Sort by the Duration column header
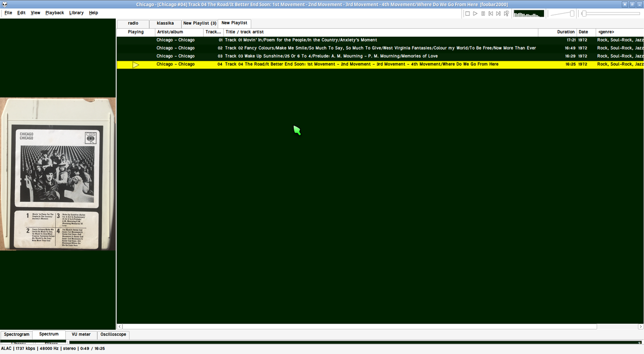This screenshot has width=644, height=354. (557, 32)
